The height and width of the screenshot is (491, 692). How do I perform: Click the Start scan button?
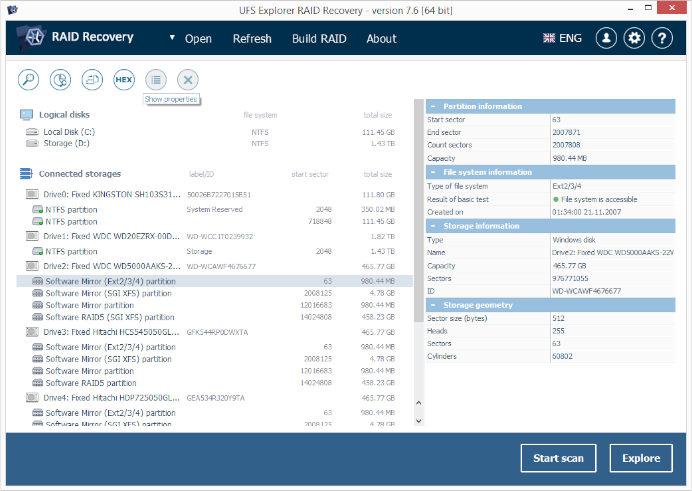[558, 458]
